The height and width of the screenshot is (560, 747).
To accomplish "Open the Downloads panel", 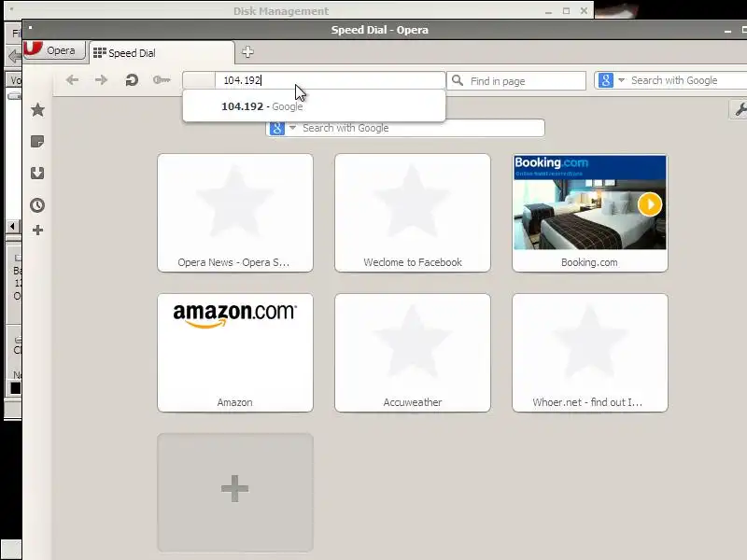I will pos(37,173).
